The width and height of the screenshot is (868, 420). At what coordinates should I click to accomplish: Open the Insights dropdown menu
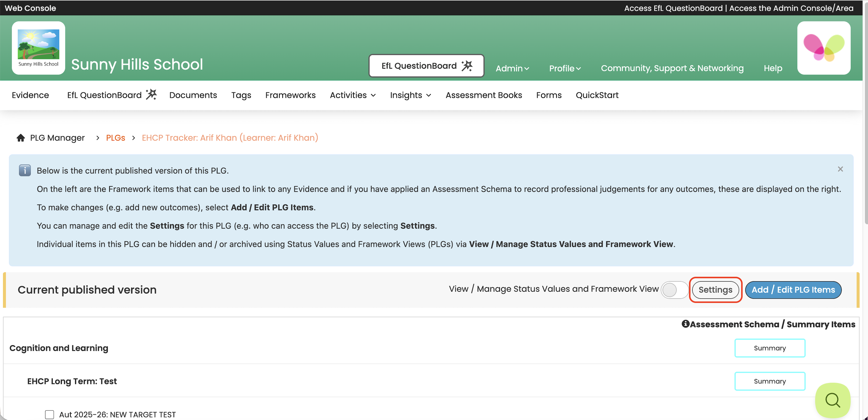point(410,95)
